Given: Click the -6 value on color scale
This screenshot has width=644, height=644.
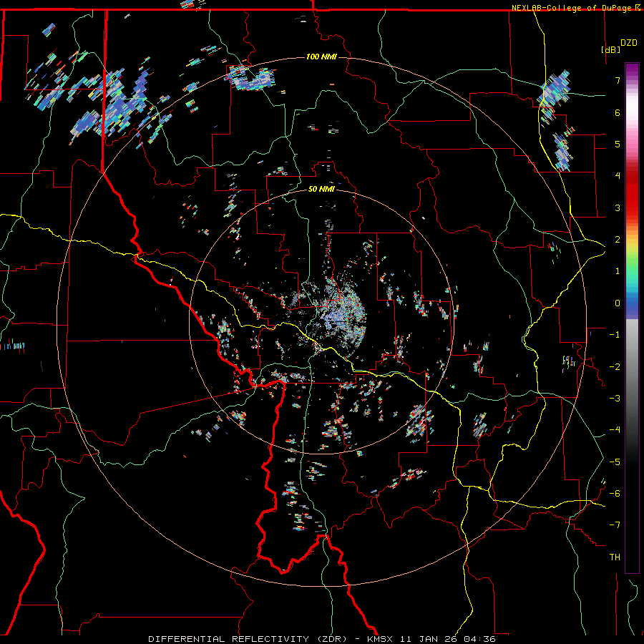Looking at the screenshot, I should point(615,494).
